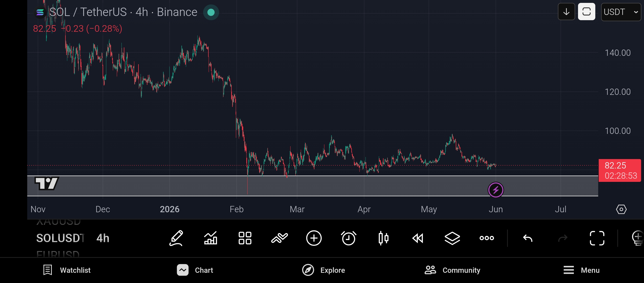Open the indicators chart icon
This screenshot has height=283, width=644.
point(211,238)
